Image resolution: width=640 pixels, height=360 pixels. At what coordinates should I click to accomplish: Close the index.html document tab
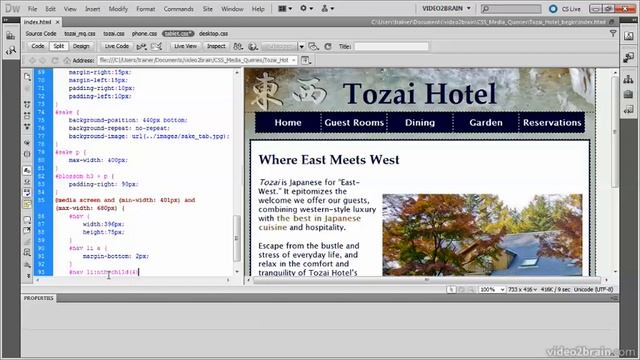(x=58, y=22)
